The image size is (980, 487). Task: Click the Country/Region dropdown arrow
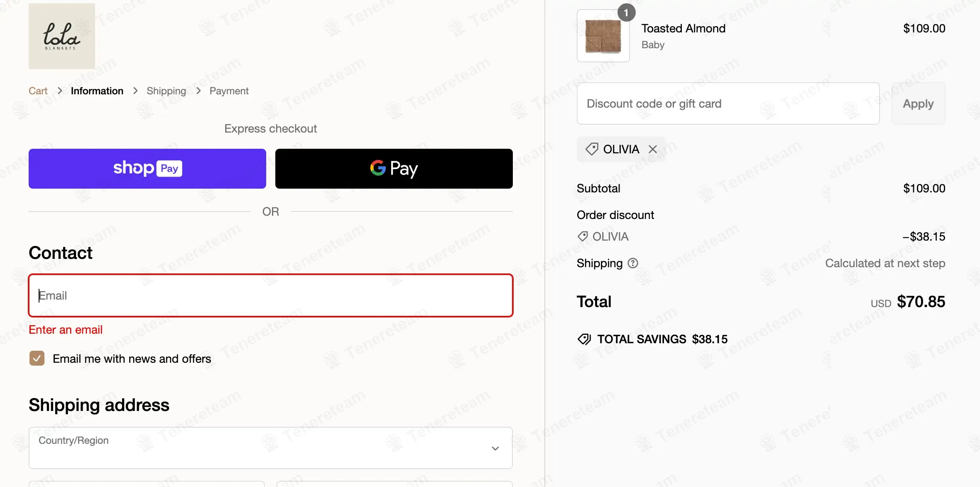point(495,448)
